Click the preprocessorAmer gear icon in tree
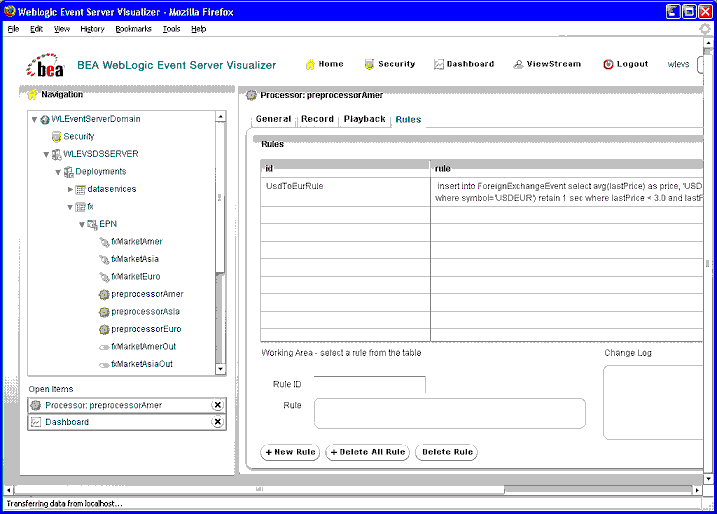 pos(104,294)
